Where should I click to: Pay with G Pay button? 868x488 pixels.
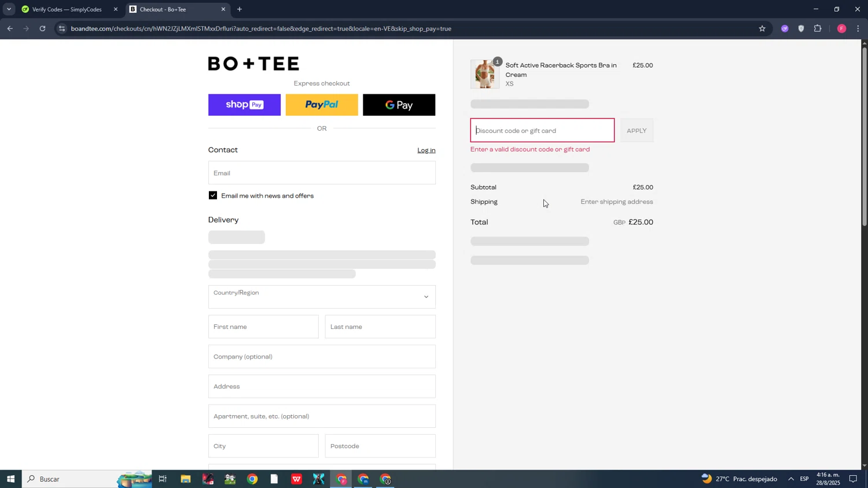(x=399, y=105)
